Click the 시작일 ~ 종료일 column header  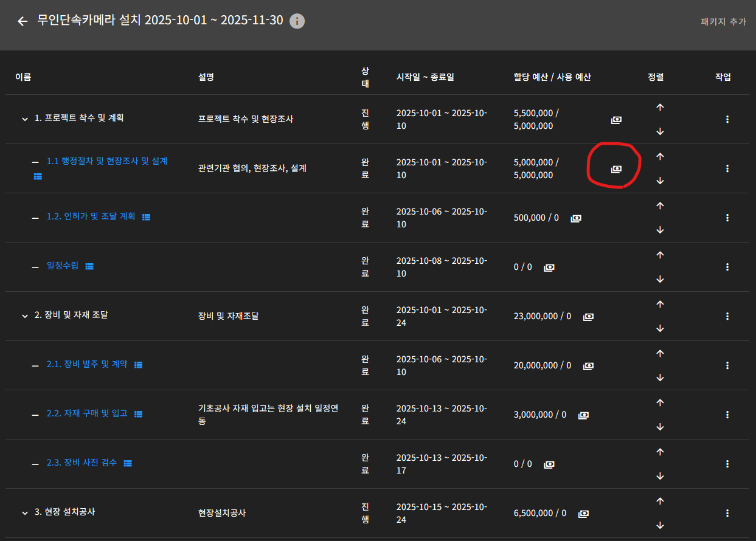pos(425,77)
